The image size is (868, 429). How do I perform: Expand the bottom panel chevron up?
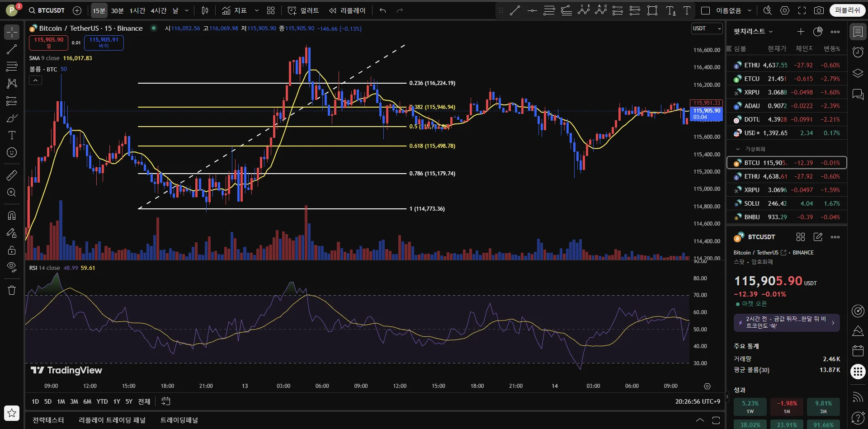click(700, 420)
